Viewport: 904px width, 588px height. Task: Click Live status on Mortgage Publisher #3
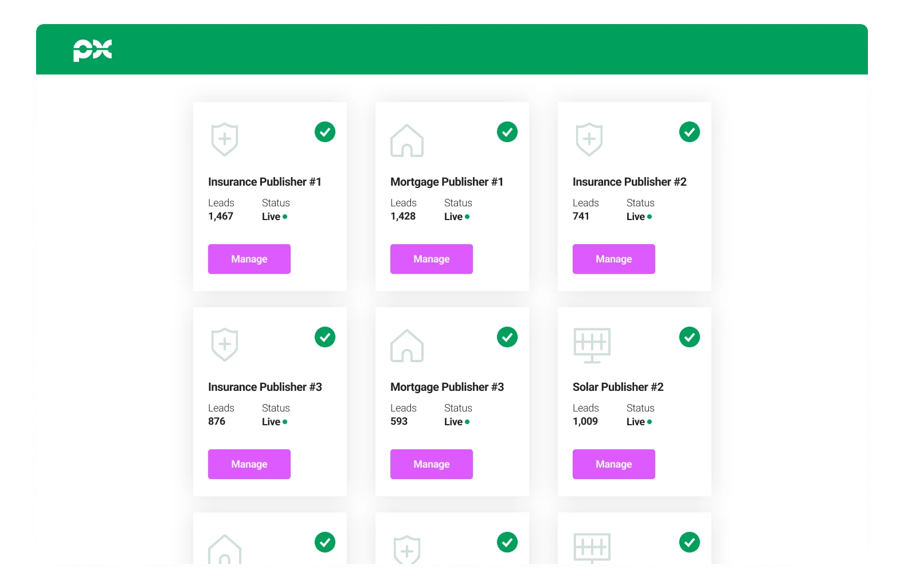(x=457, y=422)
